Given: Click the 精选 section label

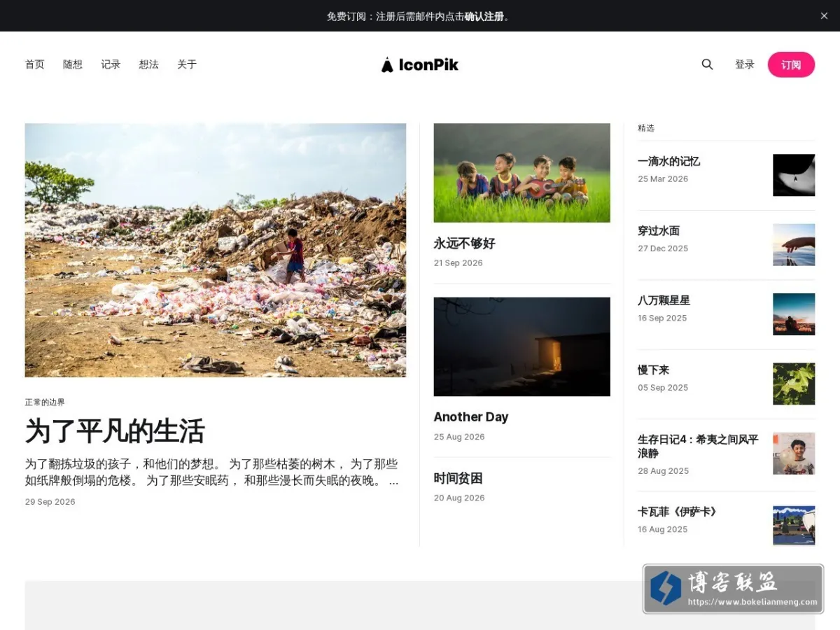Looking at the screenshot, I should tap(646, 128).
